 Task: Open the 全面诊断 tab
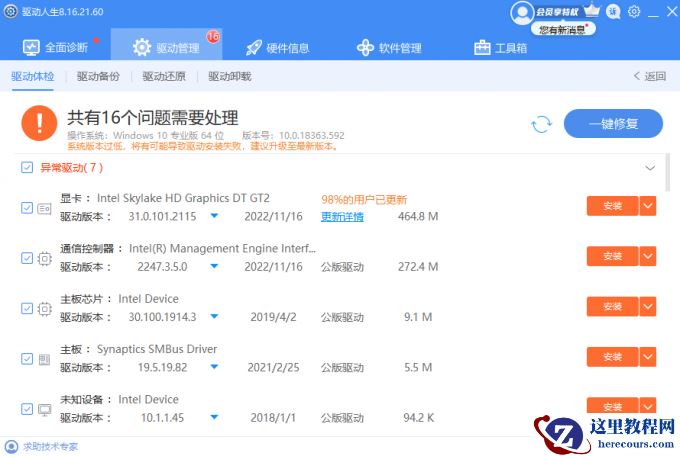coord(55,47)
